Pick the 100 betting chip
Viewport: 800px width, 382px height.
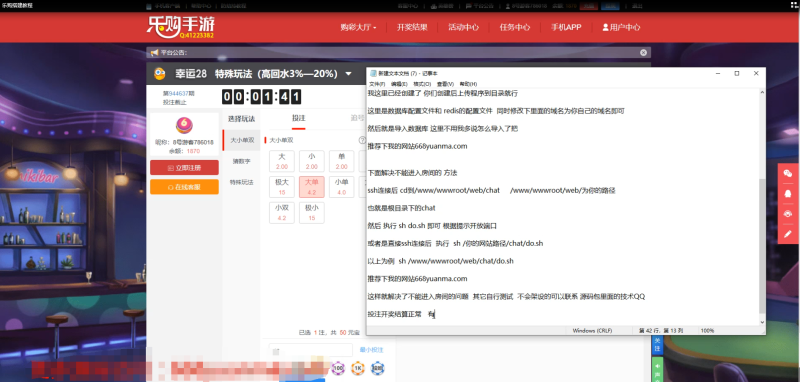click(x=338, y=368)
